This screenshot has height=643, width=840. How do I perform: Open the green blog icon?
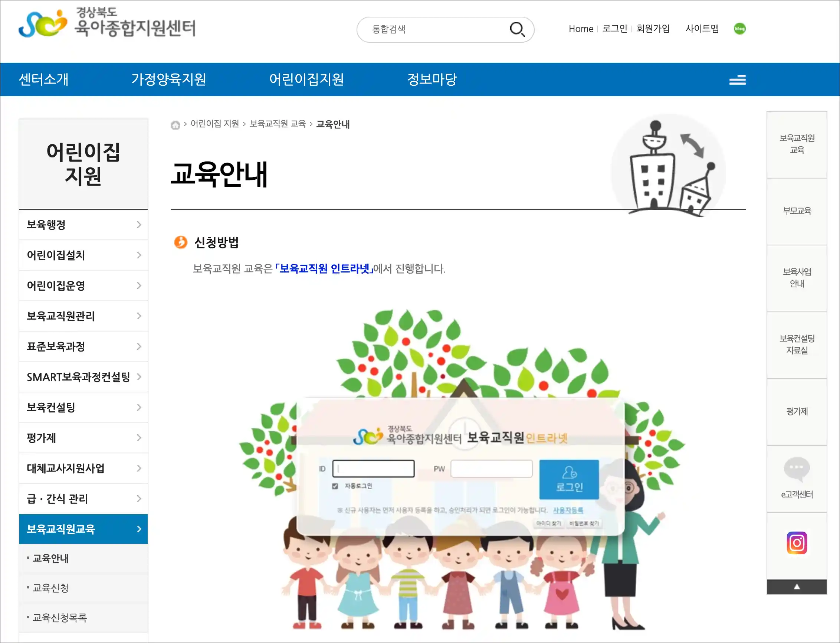pos(739,29)
